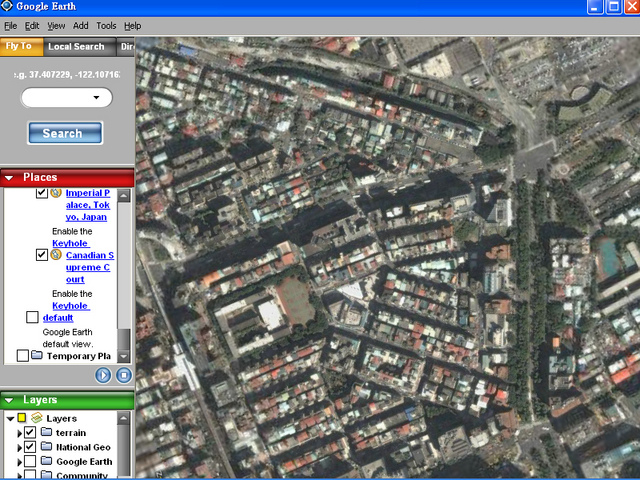Toggle the root Layers yellow checkbox
This screenshot has width=640, height=480.
pos(22,418)
